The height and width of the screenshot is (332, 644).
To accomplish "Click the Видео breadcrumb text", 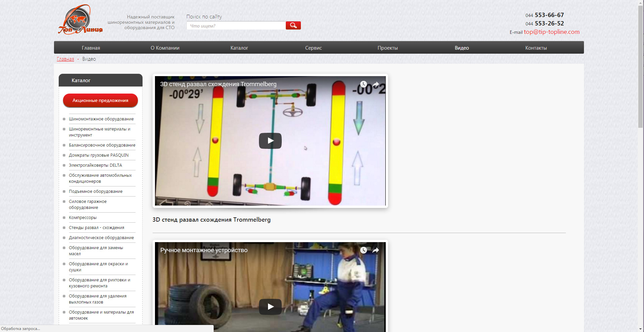I will (x=89, y=59).
